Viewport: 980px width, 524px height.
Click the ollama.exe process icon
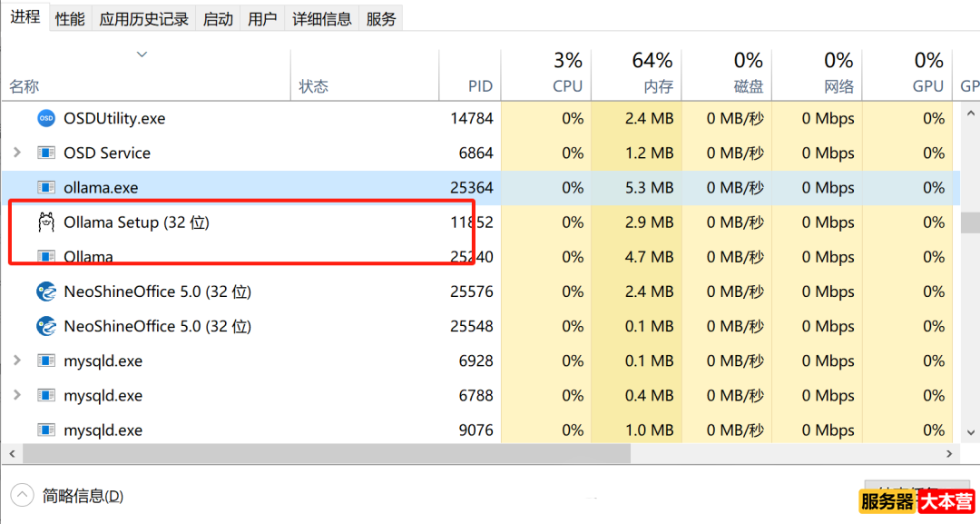tap(46, 188)
